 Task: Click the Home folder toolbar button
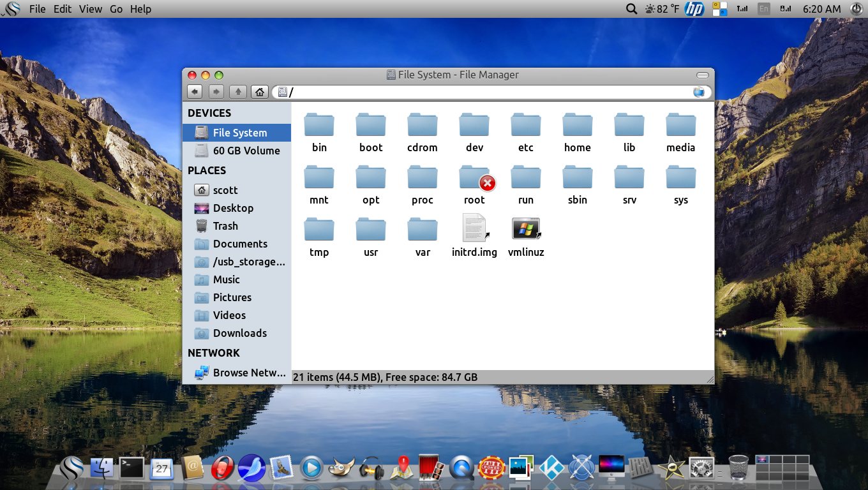pos(259,92)
